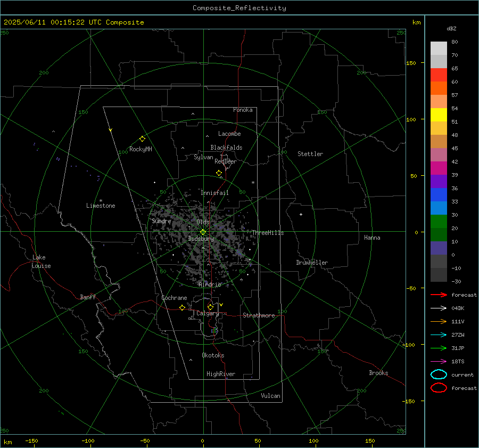
Task: Click the yellow diamond marker below Cochrane
Action: point(183,307)
